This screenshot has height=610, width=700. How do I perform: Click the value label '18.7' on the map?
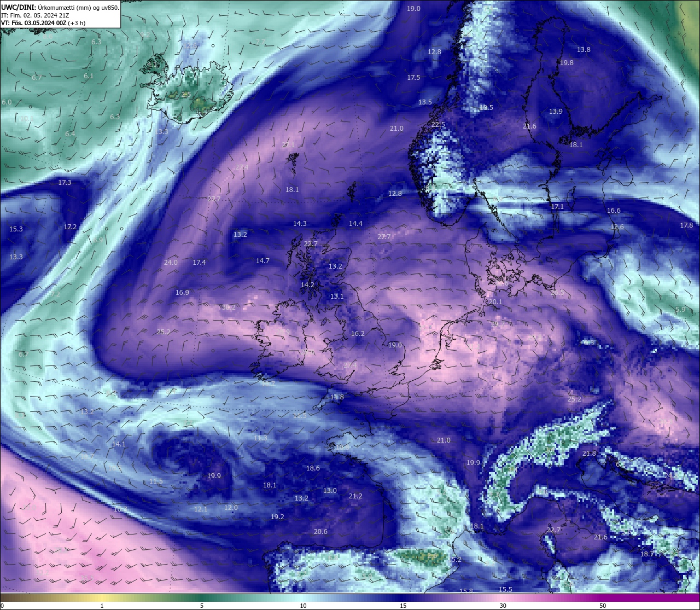point(647,554)
